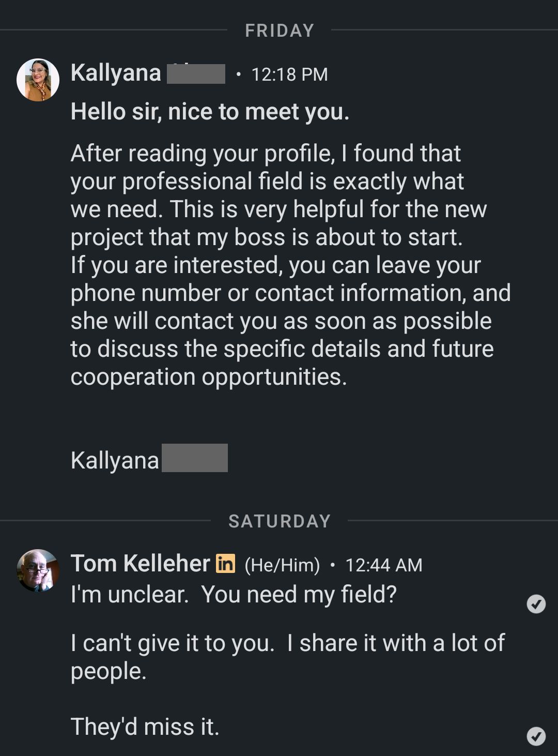Tap the read receipt checkmark beside "I'm unclear"

click(x=536, y=603)
